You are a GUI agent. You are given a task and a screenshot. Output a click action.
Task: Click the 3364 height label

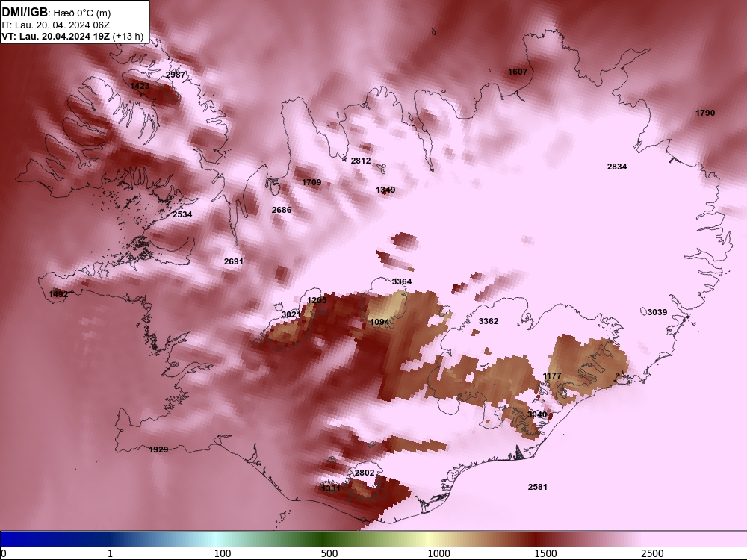point(402,282)
